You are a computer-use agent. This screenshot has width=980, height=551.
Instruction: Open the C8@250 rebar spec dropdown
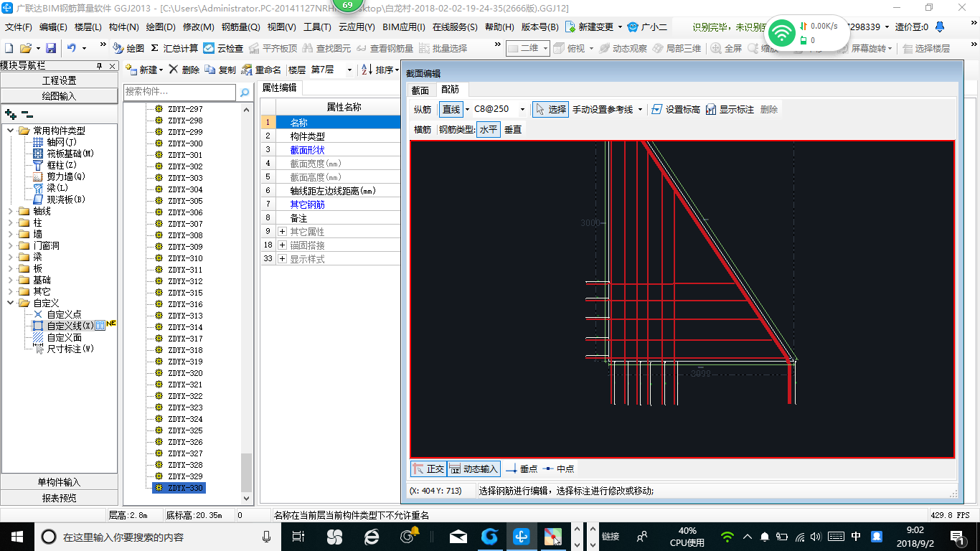pyautogui.click(x=522, y=109)
